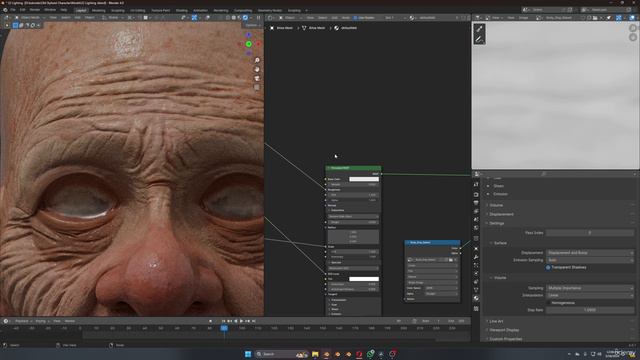Click the Base Color swatch on Principled BSDF
This screenshot has width=640, height=360.
(x=364, y=179)
